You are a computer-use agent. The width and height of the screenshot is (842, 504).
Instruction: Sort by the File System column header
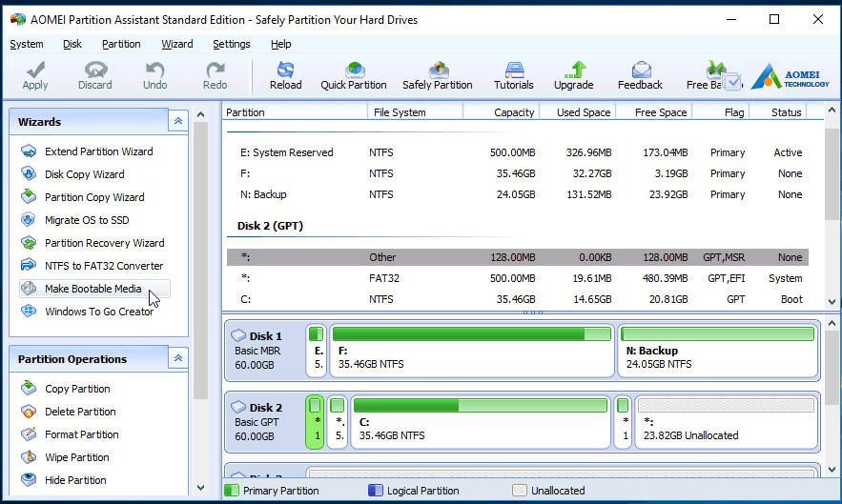coord(415,112)
